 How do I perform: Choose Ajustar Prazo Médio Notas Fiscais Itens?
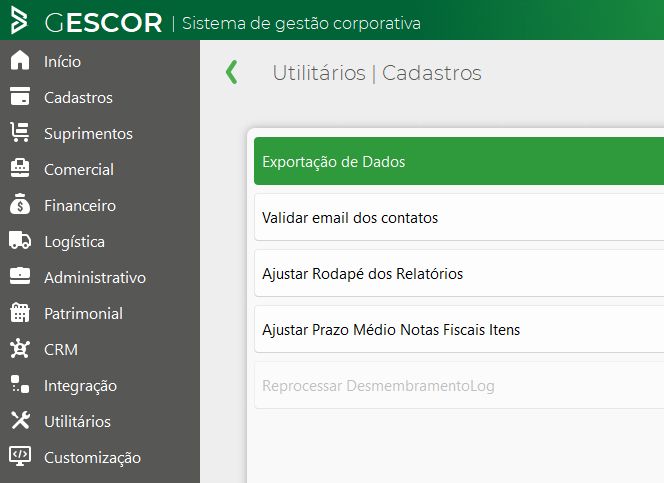tap(459, 329)
